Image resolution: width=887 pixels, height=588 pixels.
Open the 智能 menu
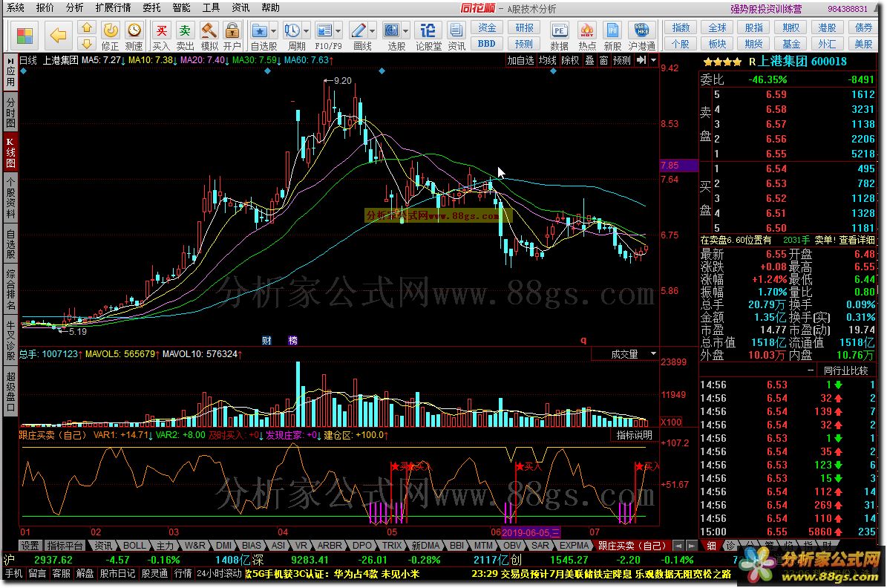pos(182,7)
